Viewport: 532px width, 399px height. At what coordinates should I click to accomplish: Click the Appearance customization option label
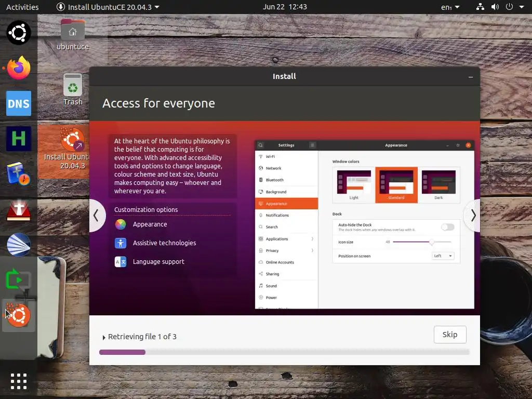[150, 224]
